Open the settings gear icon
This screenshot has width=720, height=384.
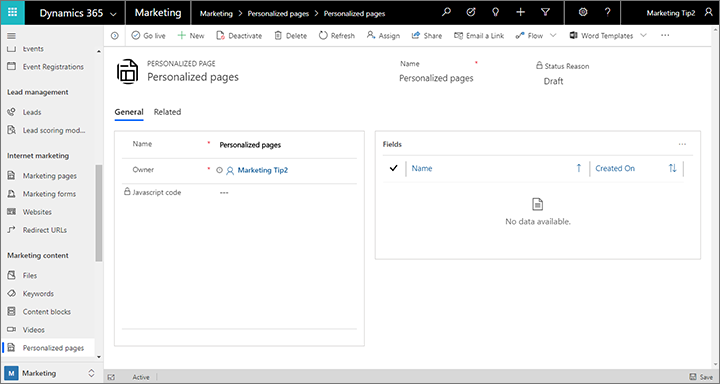pos(583,13)
